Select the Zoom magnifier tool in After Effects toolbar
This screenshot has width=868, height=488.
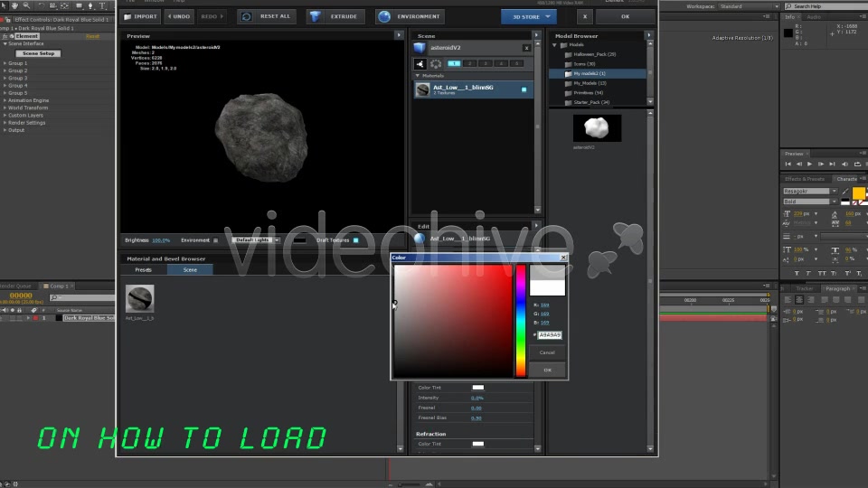point(26,5)
